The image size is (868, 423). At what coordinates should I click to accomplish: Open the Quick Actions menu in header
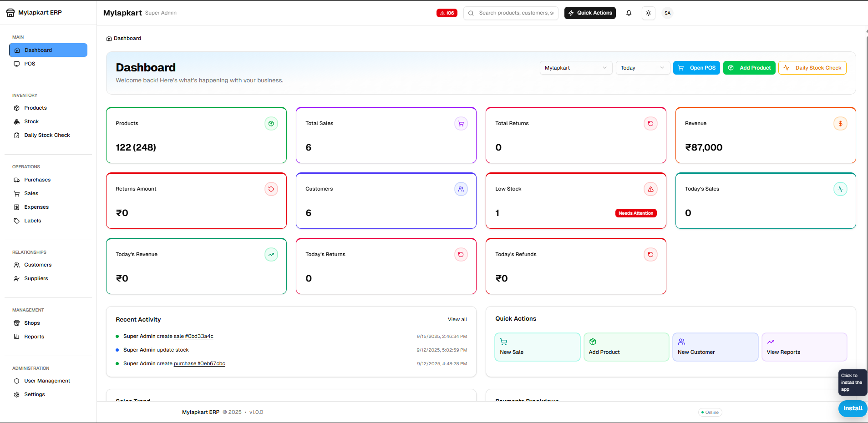click(x=590, y=13)
